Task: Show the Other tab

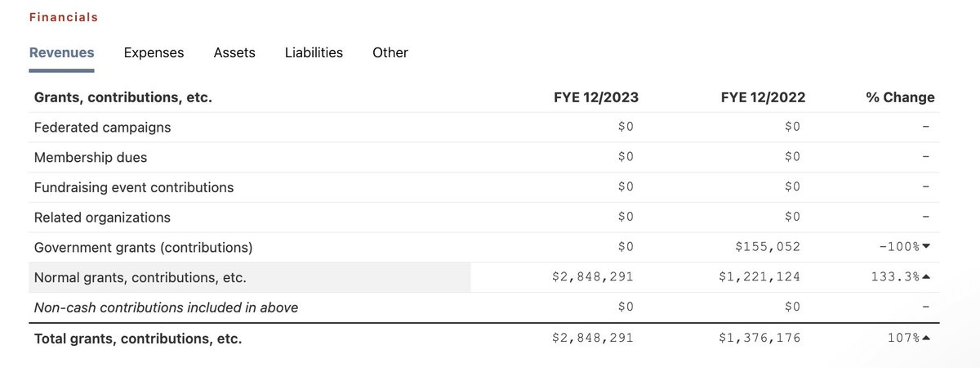Action: tap(390, 52)
